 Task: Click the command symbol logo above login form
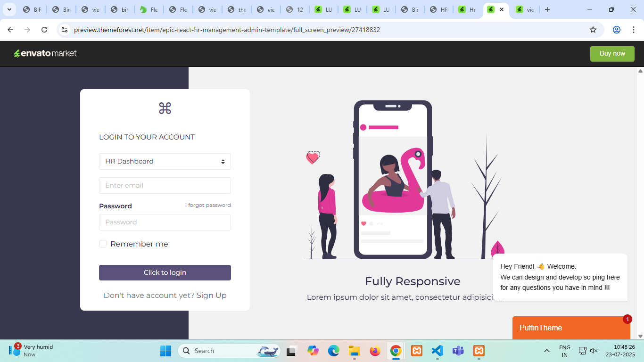(165, 108)
